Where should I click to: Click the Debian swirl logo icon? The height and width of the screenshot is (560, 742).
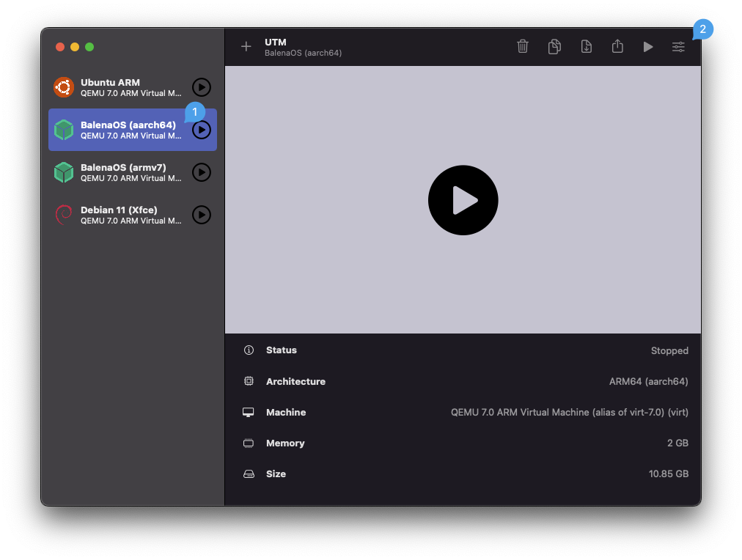point(63,215)
